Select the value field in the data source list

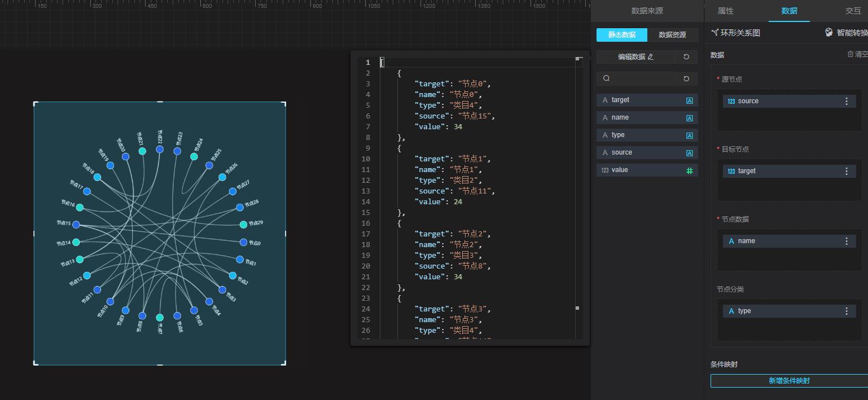647,170
